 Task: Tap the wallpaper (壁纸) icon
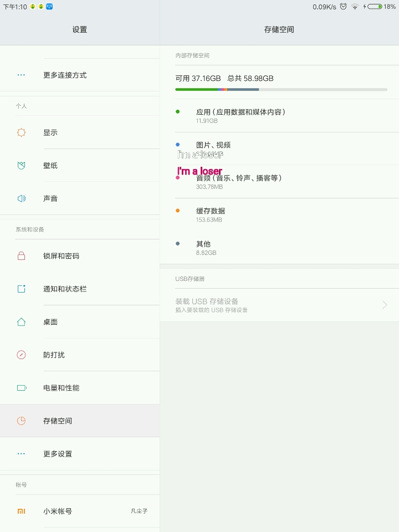pos(21,166)
